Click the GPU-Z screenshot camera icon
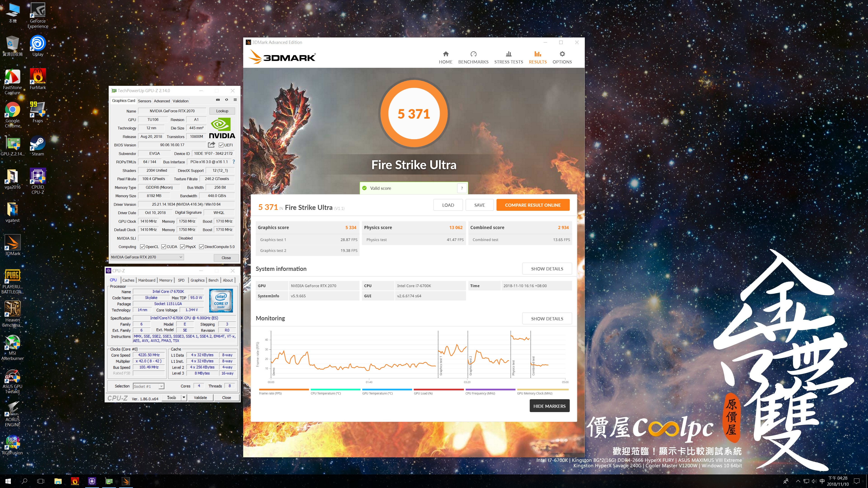Viewport: 868px width, 488px height. pyautogui.click(x=218, y=100)
